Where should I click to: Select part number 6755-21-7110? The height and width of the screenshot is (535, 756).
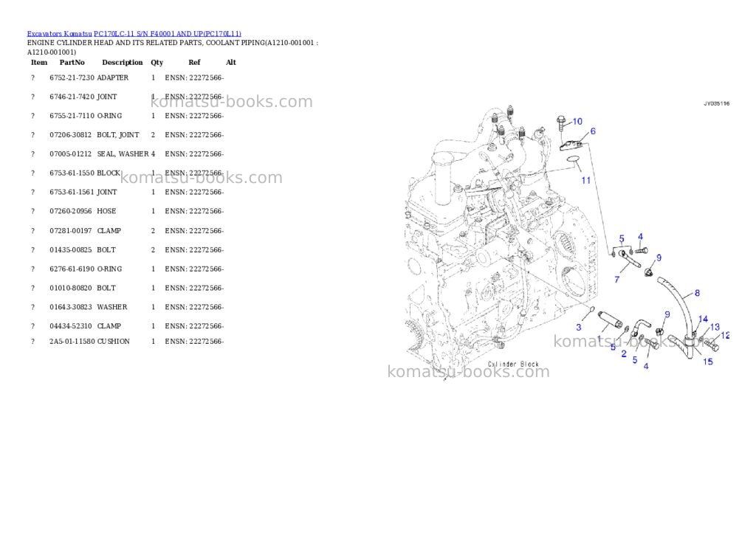coord(72,116)
